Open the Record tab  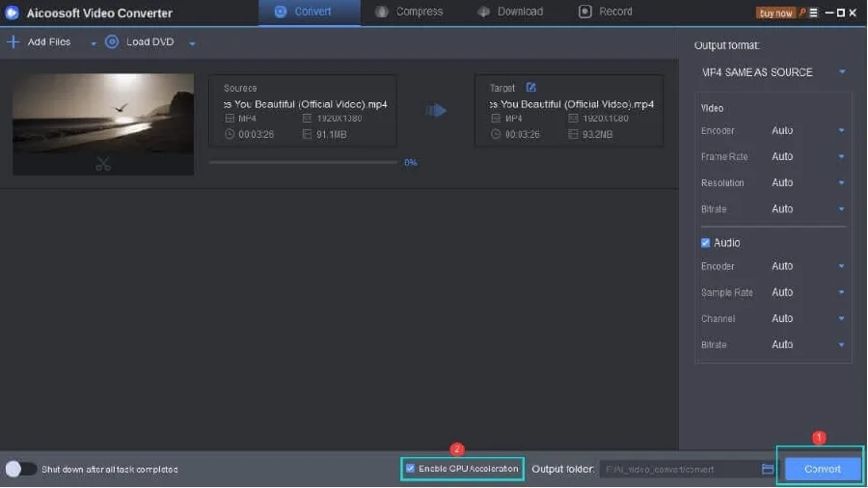point(606,12)
